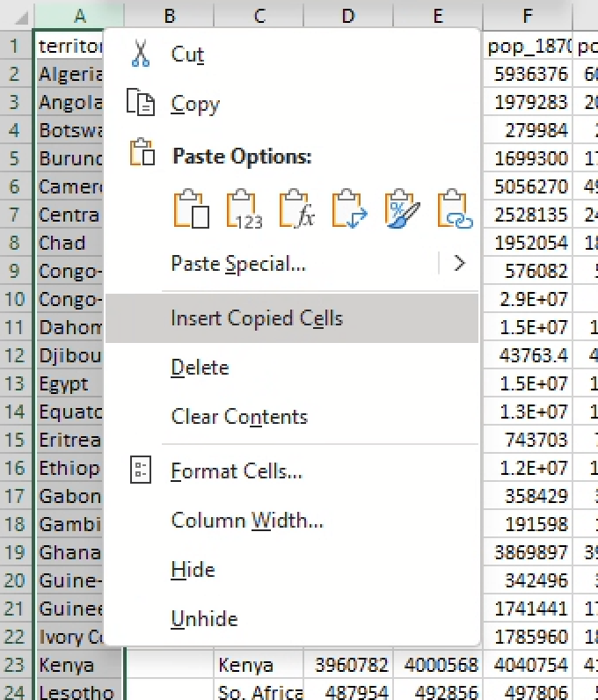Expand the Paste Special submenu arrow

coord(458,263)
